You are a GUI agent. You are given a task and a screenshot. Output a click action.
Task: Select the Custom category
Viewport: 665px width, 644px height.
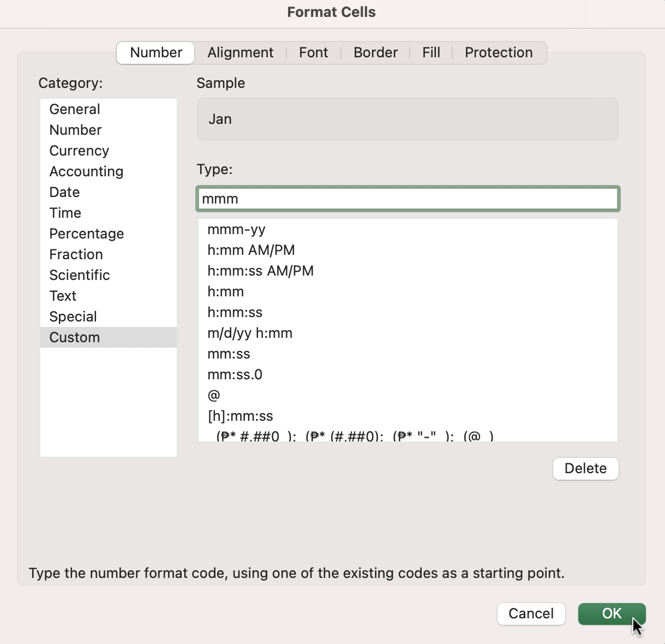coord(109,337)
